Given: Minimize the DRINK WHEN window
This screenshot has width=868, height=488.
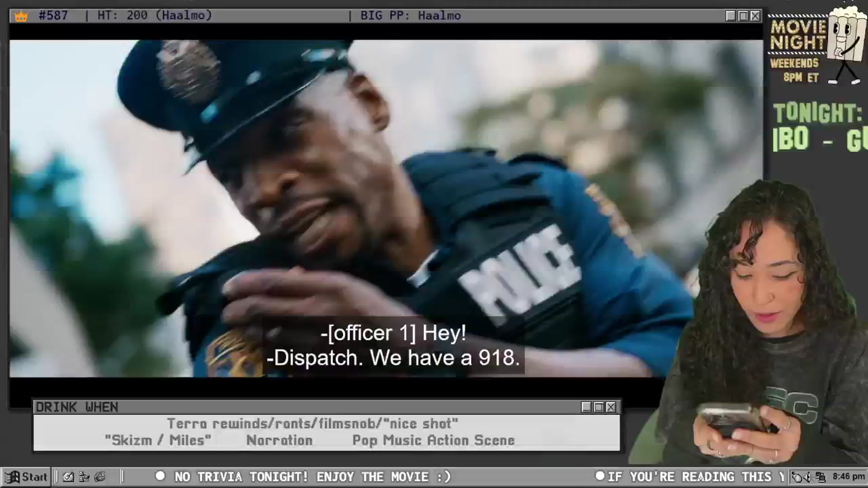Looking at the screenshot, I should [x=586, y=407].
